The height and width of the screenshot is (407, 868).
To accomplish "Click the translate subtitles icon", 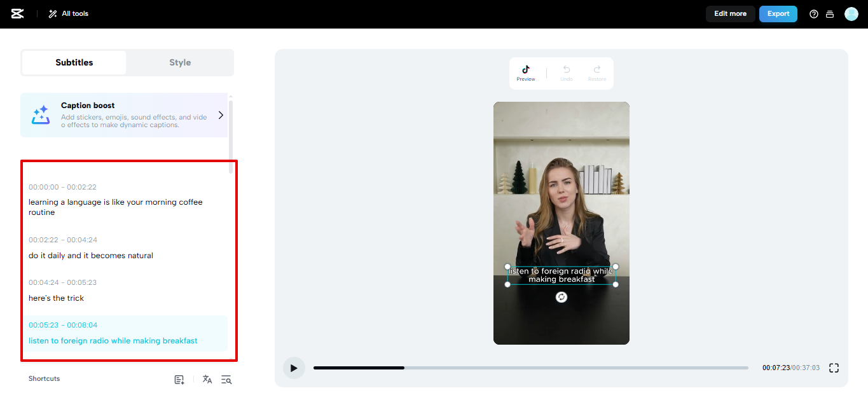I will (x=207, y=379).
